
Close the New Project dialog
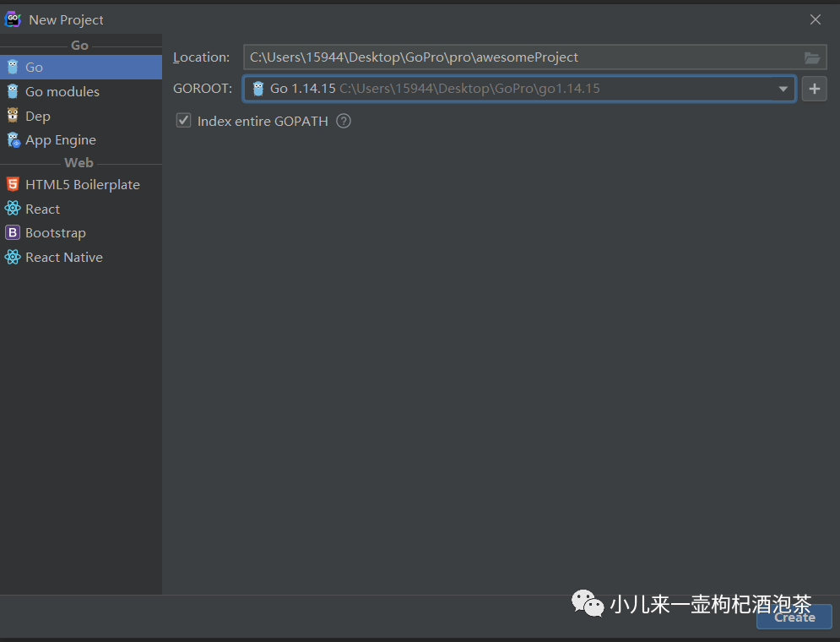coord(816,19)
